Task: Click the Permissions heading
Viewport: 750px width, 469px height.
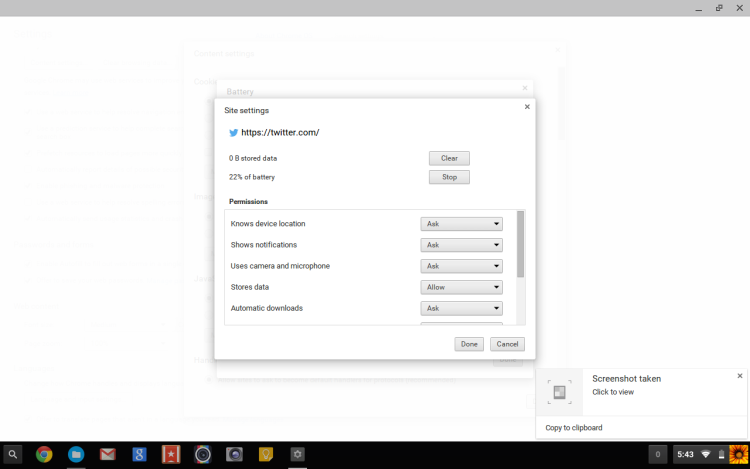Action: (248, 202)
